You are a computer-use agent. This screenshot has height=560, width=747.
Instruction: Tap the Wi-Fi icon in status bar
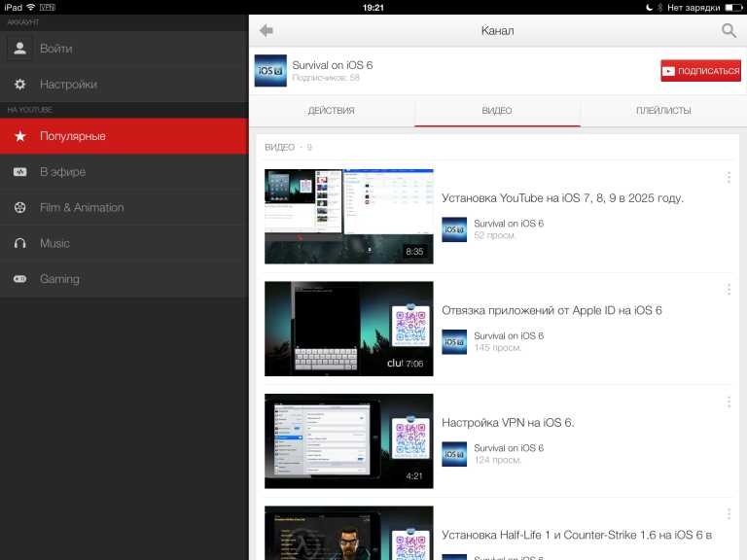click(x=31, y=7)
